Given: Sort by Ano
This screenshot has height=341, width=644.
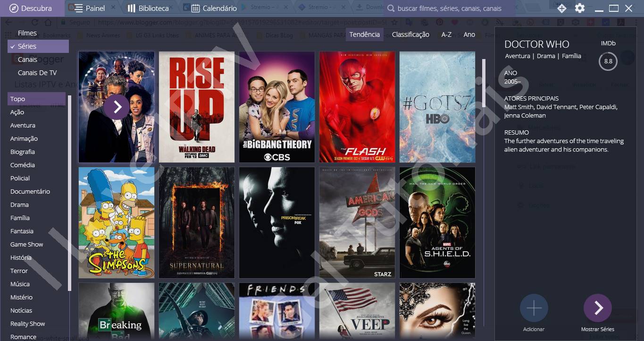Looking at the screenshot, I should (469, 34).
